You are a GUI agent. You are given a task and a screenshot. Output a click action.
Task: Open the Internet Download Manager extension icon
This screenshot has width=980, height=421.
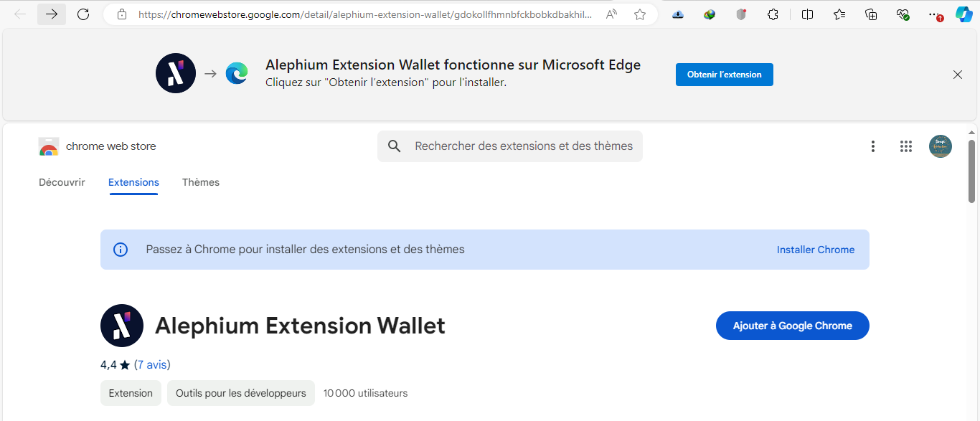710,14
